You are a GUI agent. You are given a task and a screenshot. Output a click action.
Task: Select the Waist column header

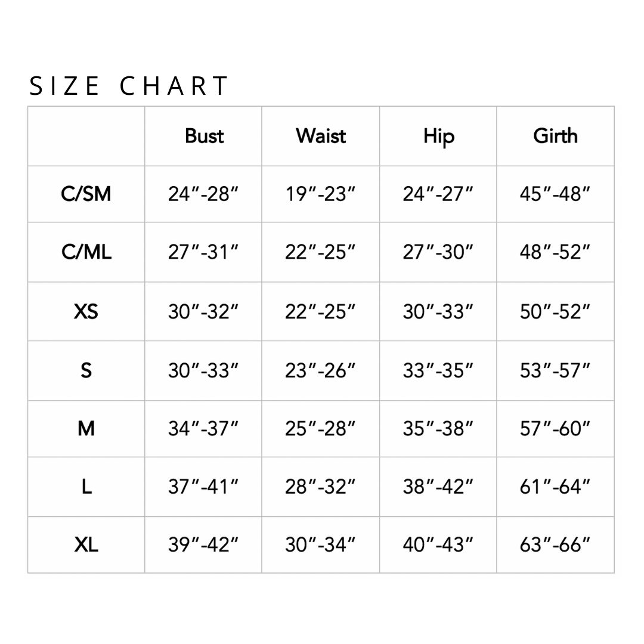point(321,136)
